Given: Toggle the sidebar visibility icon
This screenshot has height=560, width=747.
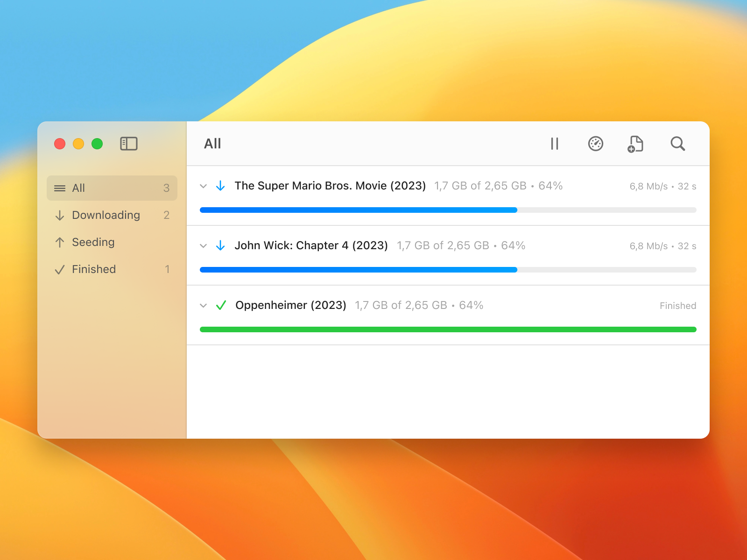Looking at the screenshot, I should point(129,144).
